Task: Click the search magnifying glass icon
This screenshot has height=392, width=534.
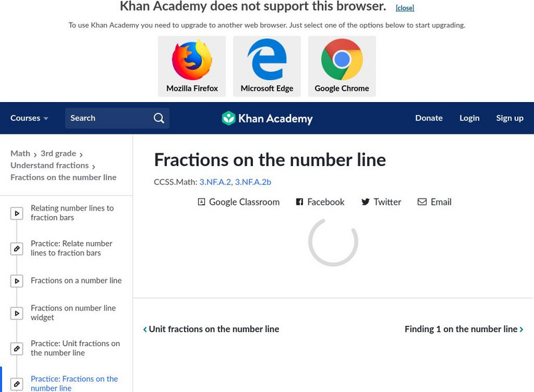Action: tap(159, 118)
